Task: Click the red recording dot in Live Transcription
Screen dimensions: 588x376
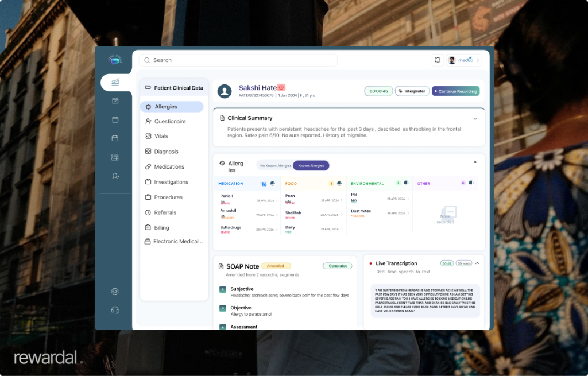Action: coord(371,263)
